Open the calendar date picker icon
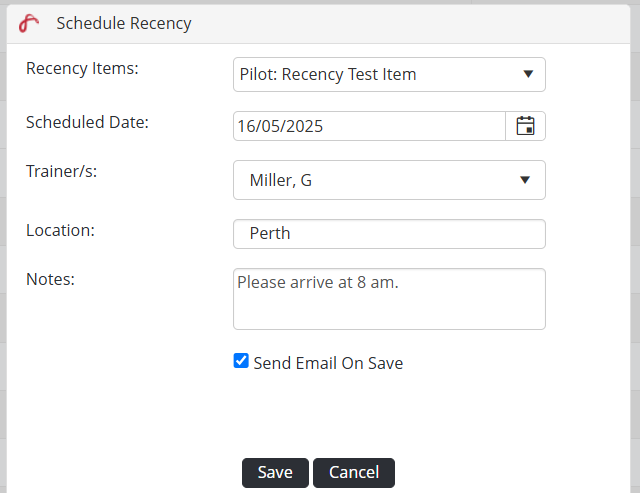This screenshot has height=493, width=640. 525,126
